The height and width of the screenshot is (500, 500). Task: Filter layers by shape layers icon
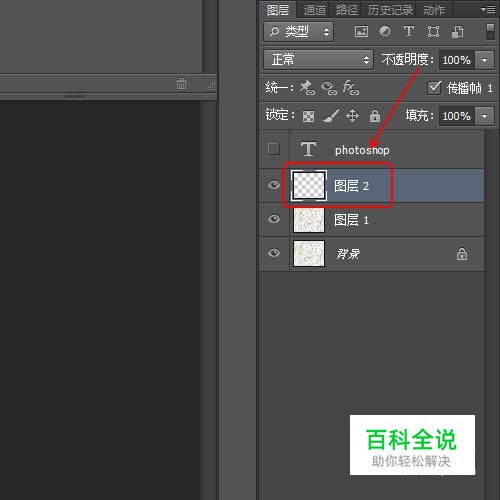pos(433,32)
